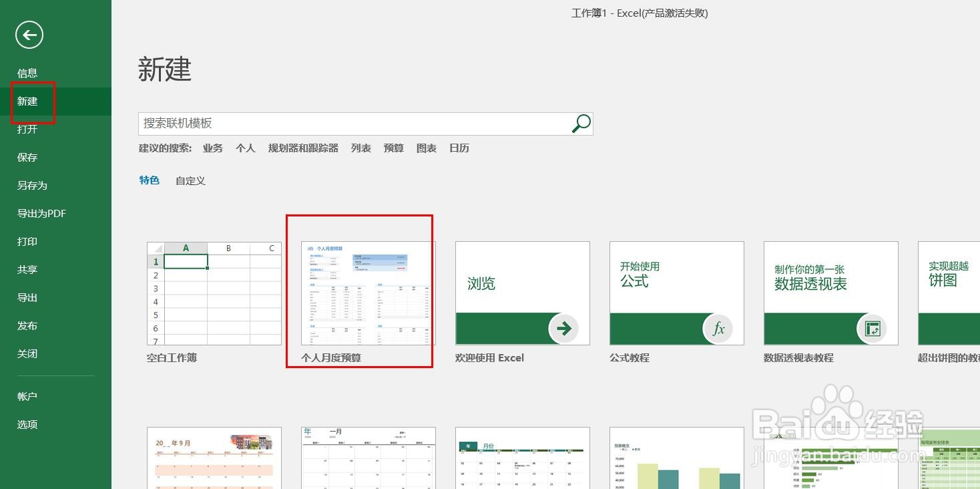
Task: Click suggested search 图表
Action: 427,148
